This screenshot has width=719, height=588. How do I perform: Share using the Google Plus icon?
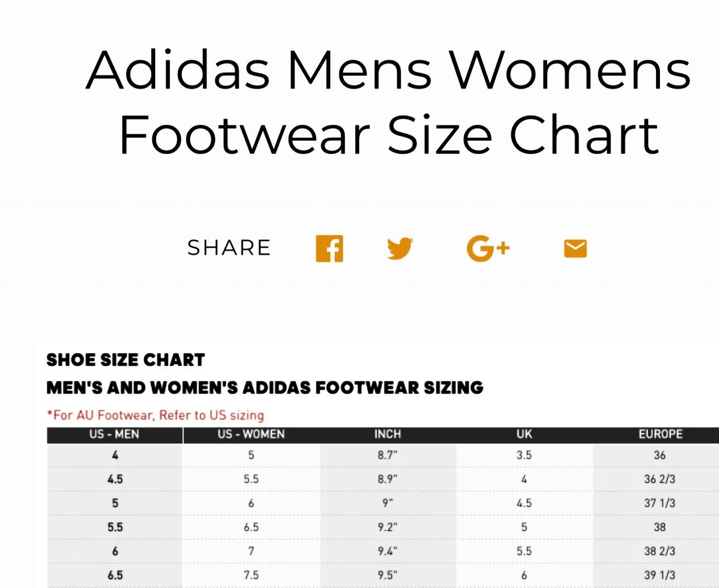pos(488,249)
